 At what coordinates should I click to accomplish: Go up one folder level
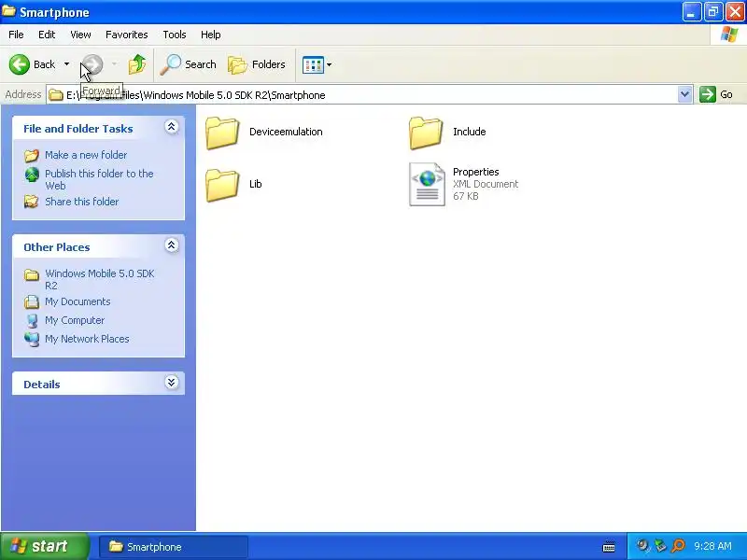click(137, 64)
